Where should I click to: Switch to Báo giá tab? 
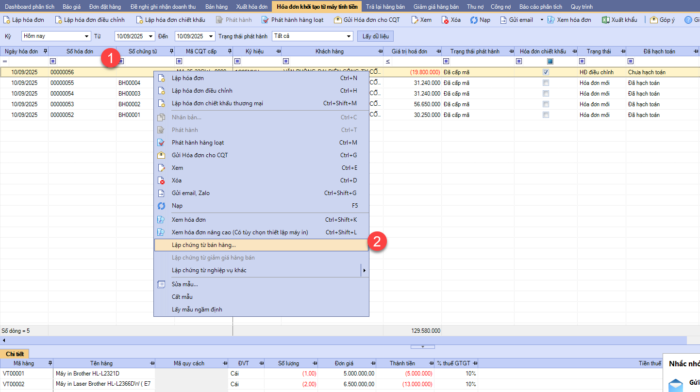coord(72,7)
